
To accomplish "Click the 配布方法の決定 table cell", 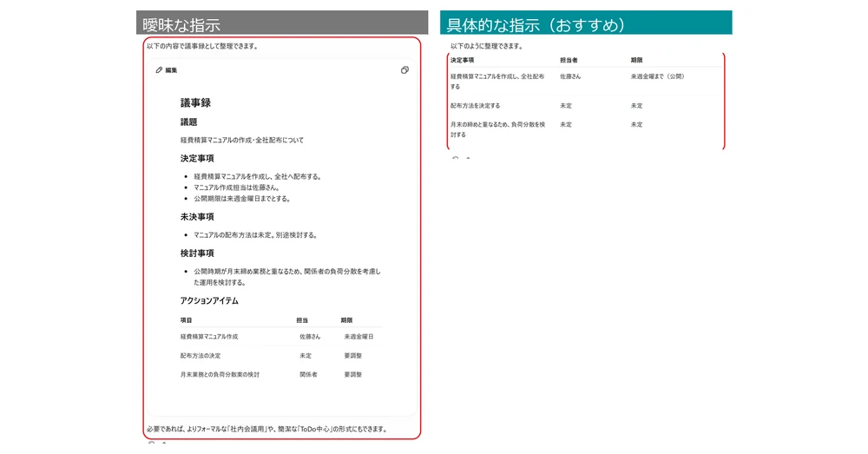I will [x=201, y=356].
